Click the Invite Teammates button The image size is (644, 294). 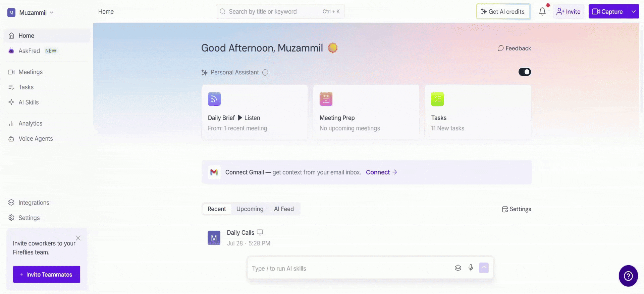click(47, 274)
